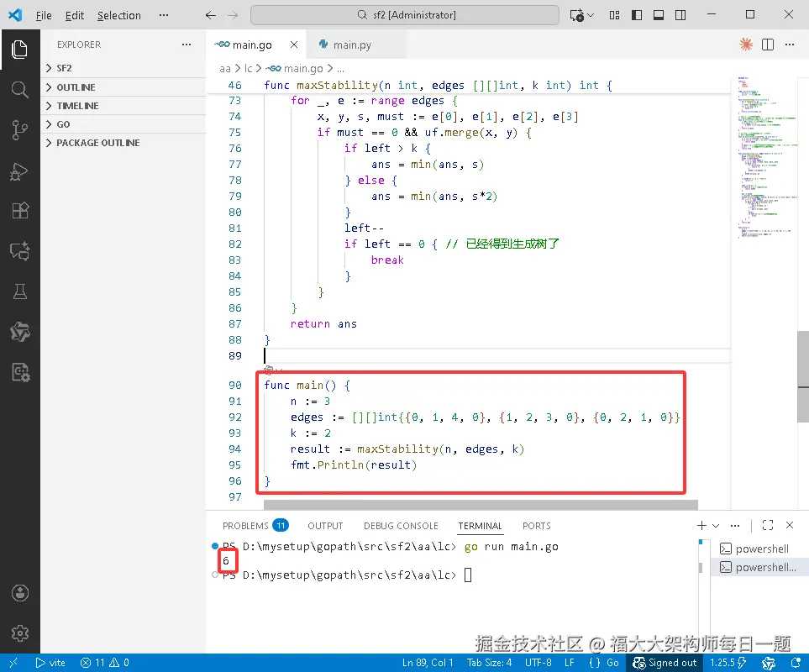Click the VS Code logo menu
809x672 pixels.
[x=15, y=15]
